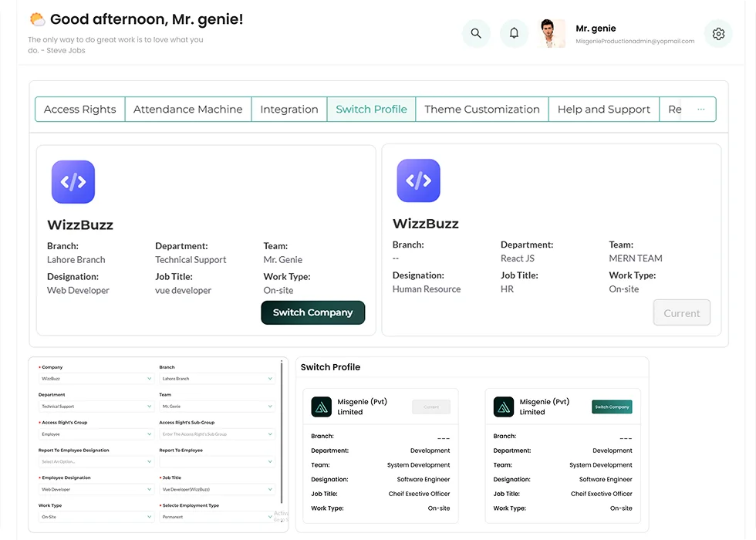
Task: Click WizzBuzz code logo on Lahore Branch card
Action: click(x=73, y=182)
